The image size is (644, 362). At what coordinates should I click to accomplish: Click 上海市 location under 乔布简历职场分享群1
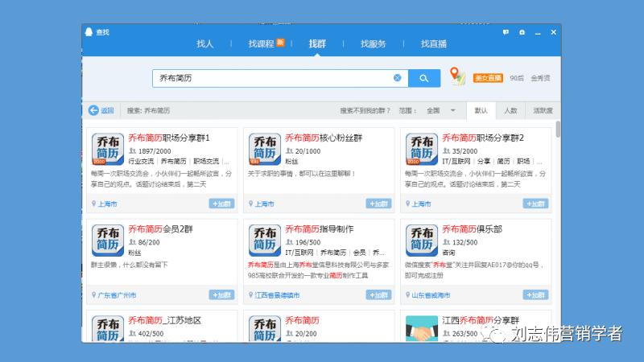[x=108, y=204]
